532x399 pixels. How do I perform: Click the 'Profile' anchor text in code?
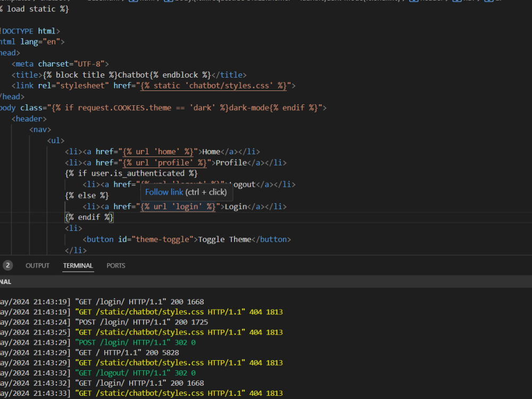click(231, 163)
